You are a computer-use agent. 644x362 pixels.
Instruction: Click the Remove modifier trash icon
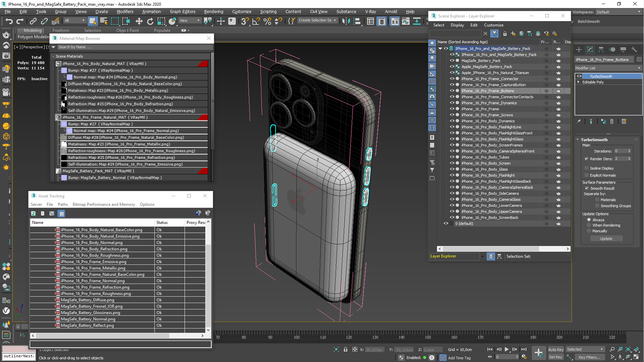click(x=612, y=121)
